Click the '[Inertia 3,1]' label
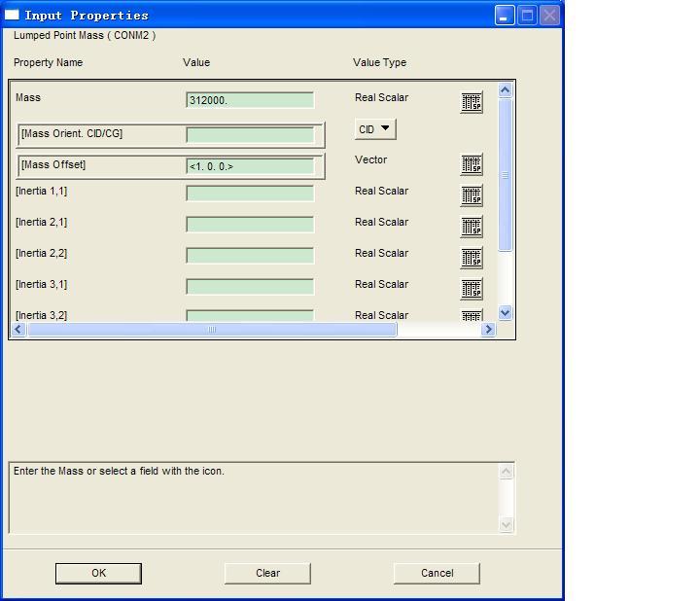Image resolution: width=700 pixels, height=601 pixels. tap(42, 284)
